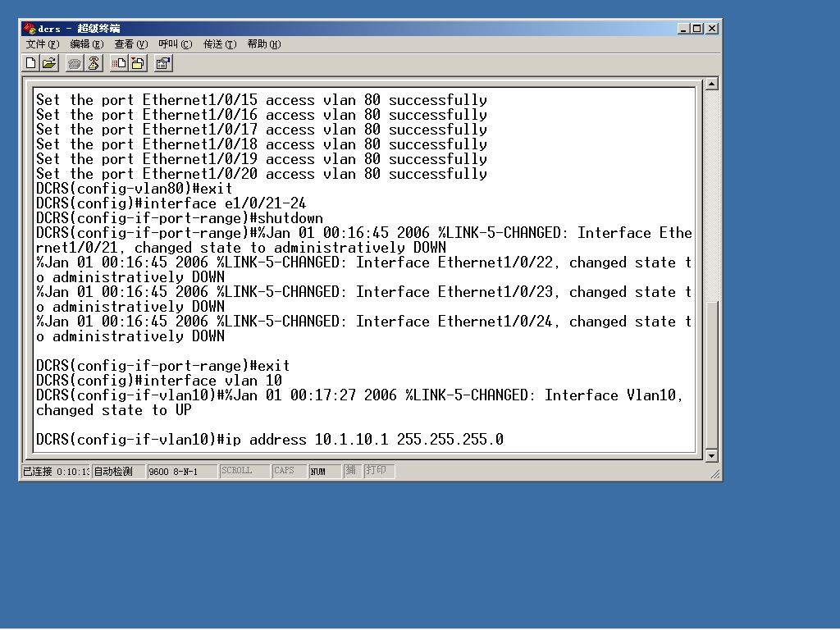Click the Receive file toolbar icon
The height and width of the screenshot is (630, 840).
(138, 64)
